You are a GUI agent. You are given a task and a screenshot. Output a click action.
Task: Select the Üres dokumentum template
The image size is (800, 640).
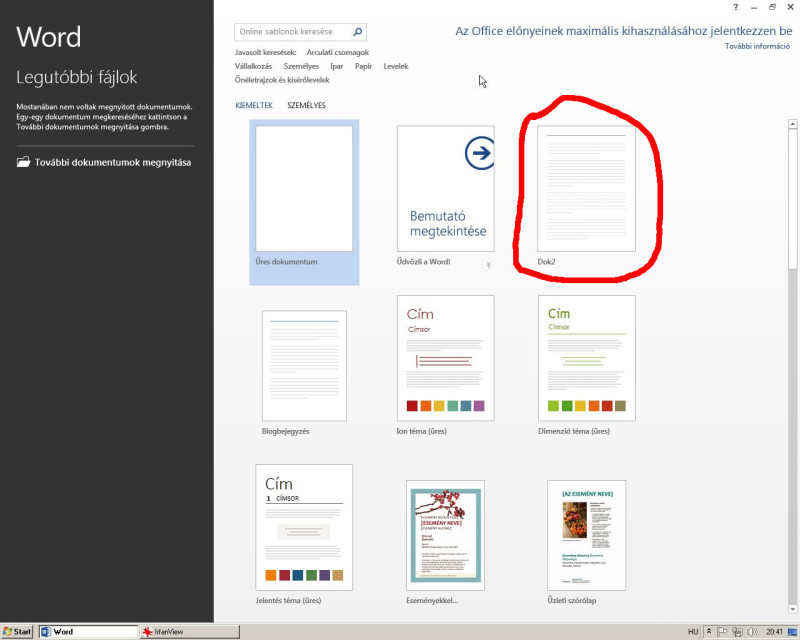coord(304,202)
